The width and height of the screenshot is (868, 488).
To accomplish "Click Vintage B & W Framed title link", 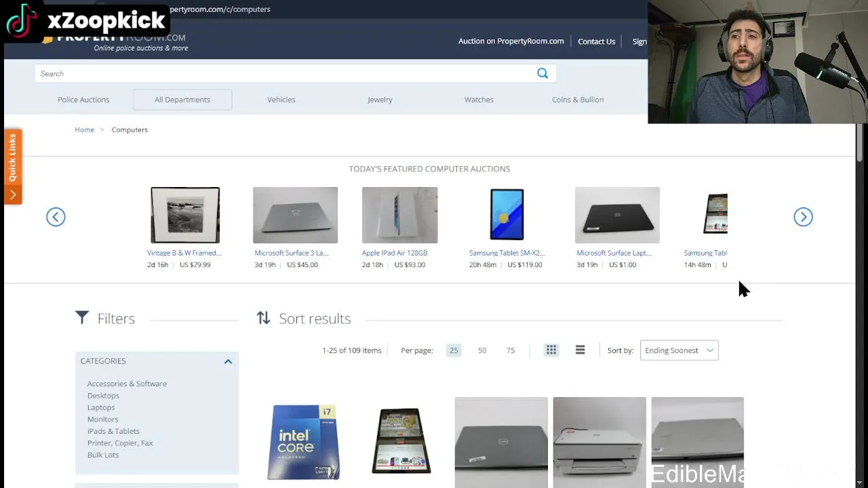I will click(184, 253).
